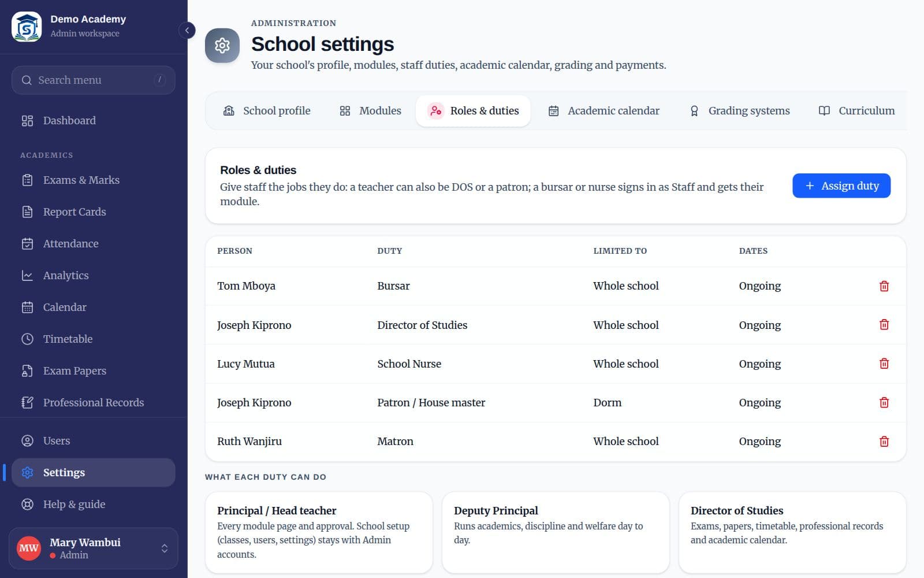Image resolution: width=924 pixels, height=578 pixels.
Task: Click the Principal / Head teacher card
Action: click(319, 532)
